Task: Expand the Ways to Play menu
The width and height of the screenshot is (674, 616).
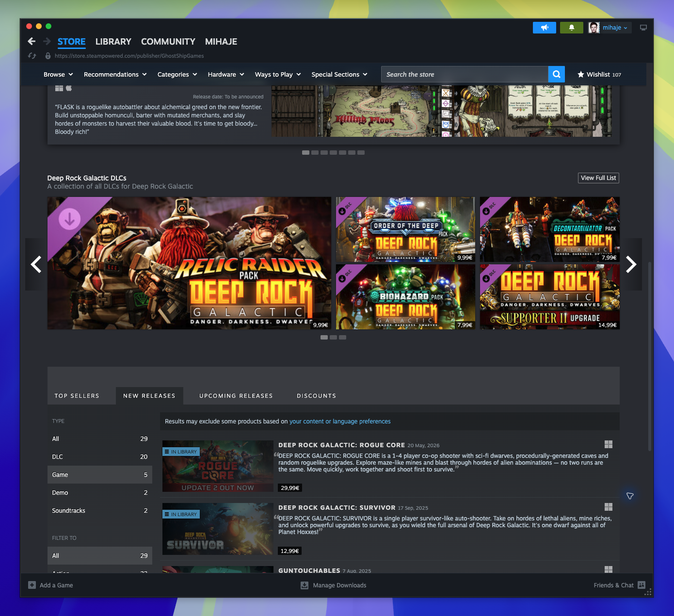Action: point(278,74)
